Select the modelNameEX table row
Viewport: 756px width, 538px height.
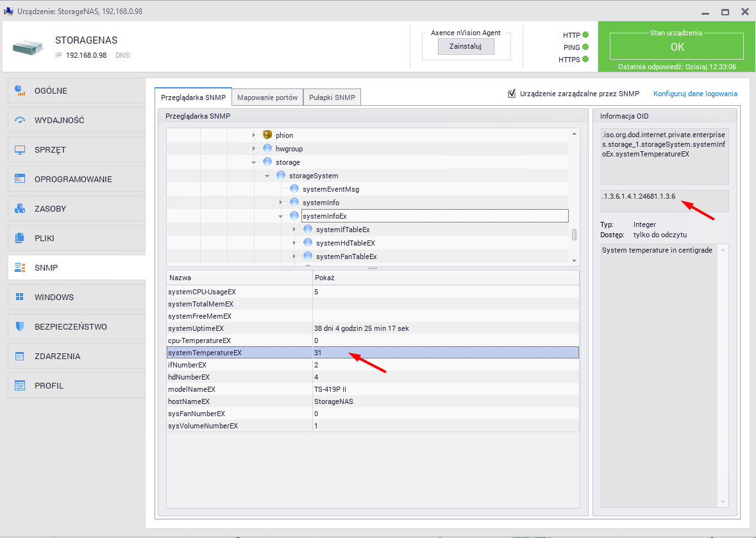(x=372, y=389)
